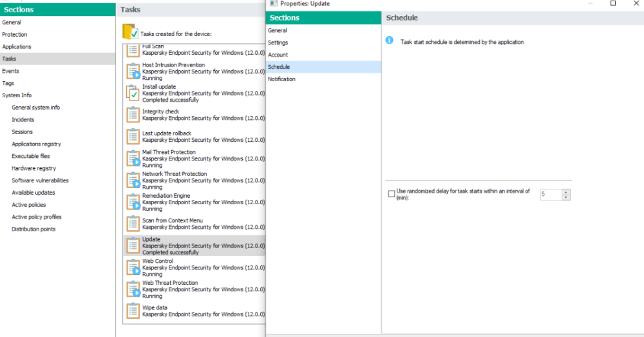Viewport: 644px width, 337px height.
Task: Select the Web Threat Protection task name
Action: pyautogui.click(x=170, y=283)
